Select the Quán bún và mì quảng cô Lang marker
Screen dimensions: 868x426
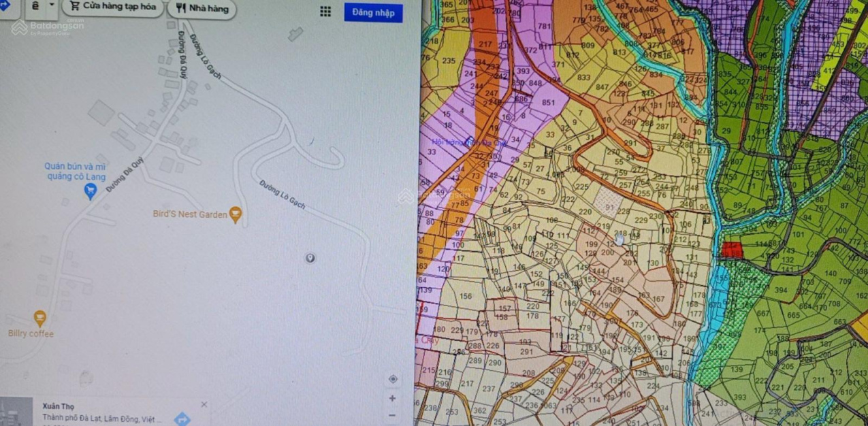click(x=90, y=192)
